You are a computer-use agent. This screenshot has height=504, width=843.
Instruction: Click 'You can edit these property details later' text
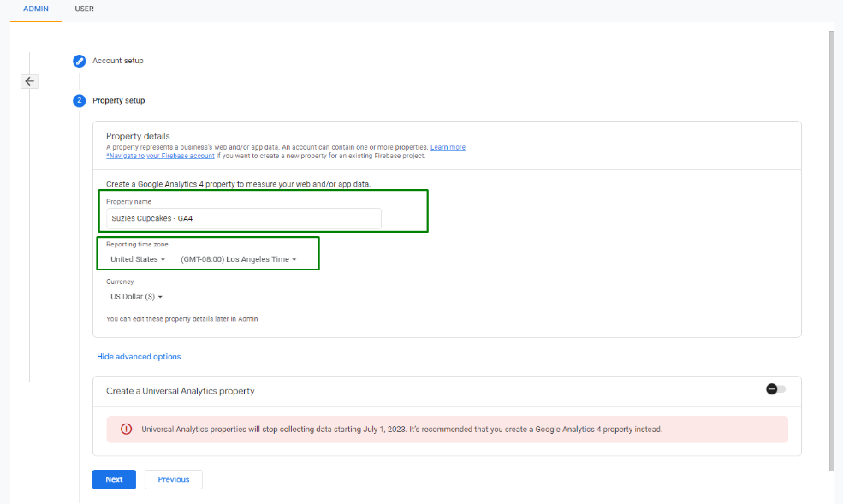[181, 318]
